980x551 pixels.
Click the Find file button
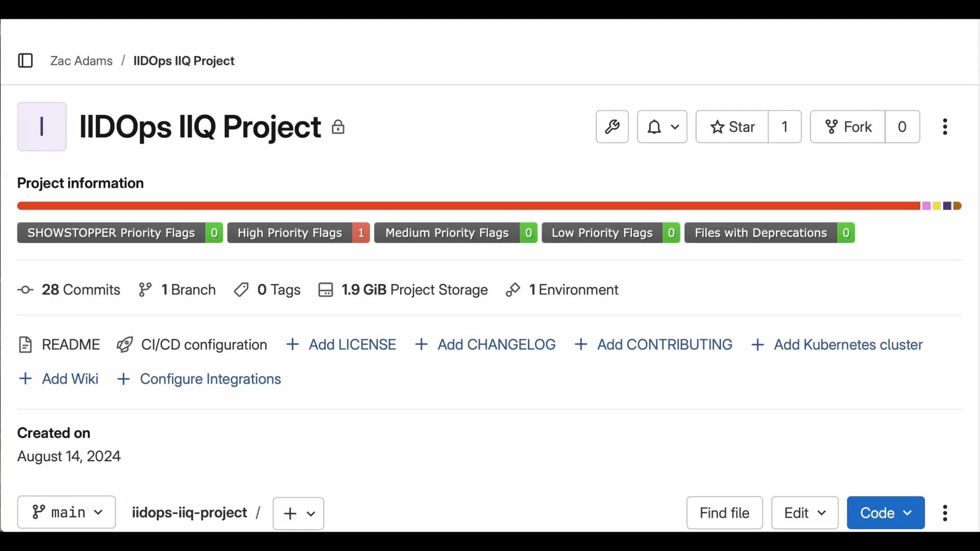(724, 512)
